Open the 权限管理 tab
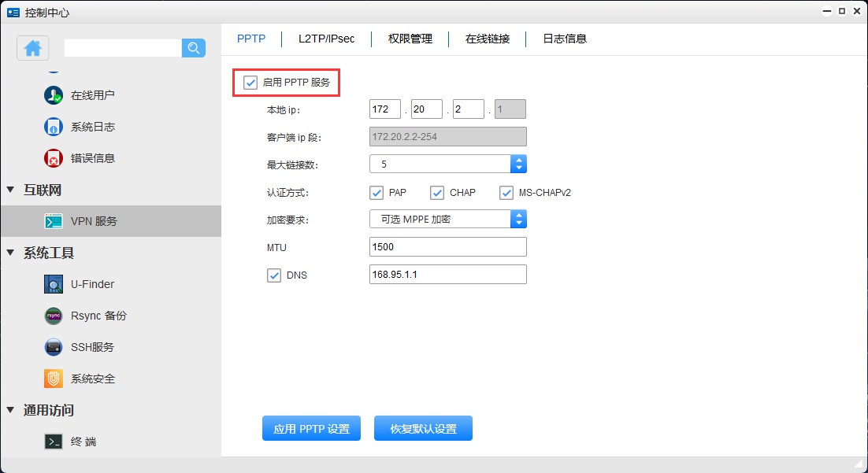 pyautogui.click(x=409, y=38)
